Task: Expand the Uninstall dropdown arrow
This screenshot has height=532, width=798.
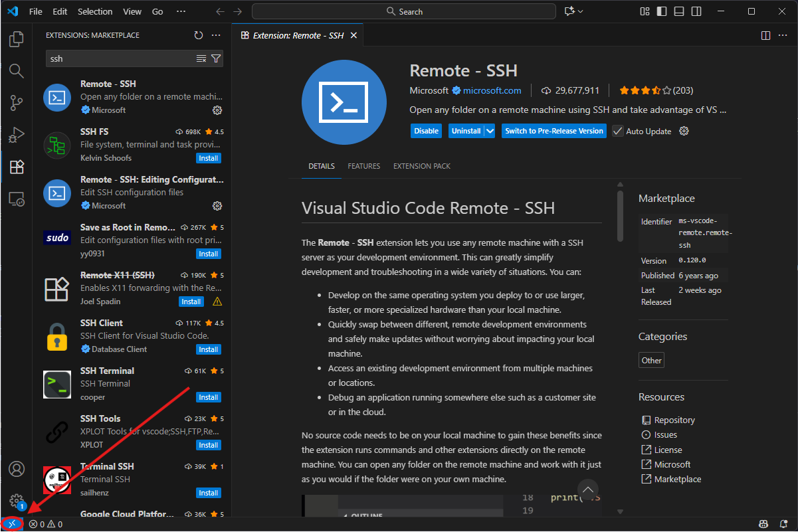Action: [490, 131]
